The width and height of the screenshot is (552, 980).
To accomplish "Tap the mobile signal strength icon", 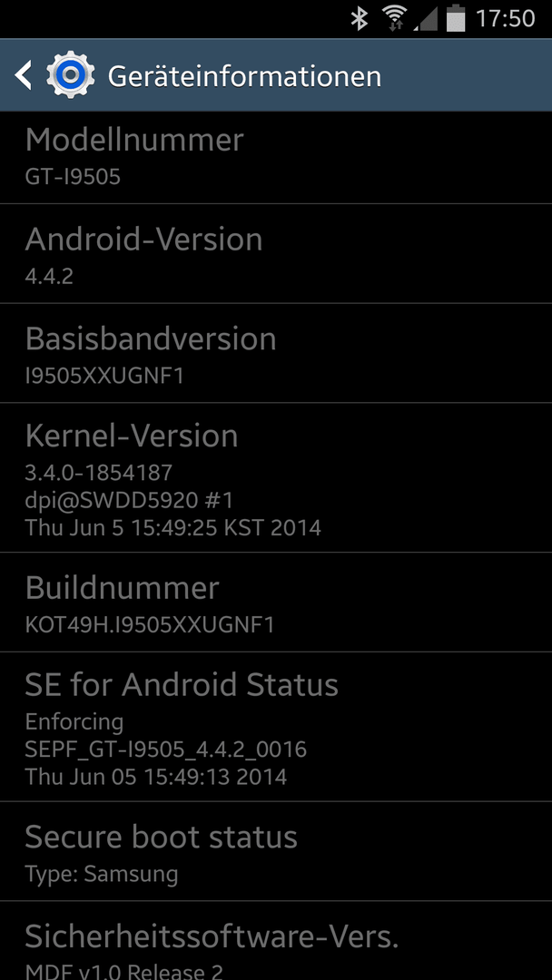I will point(426,19).
